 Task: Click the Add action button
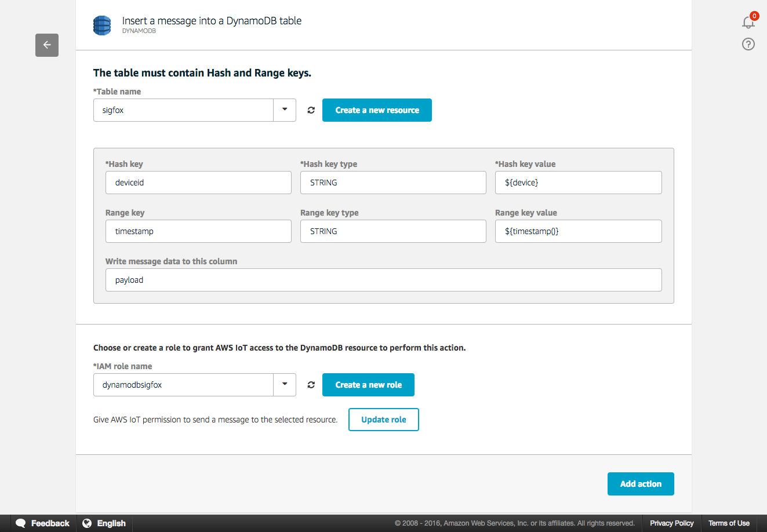(641, 484)
